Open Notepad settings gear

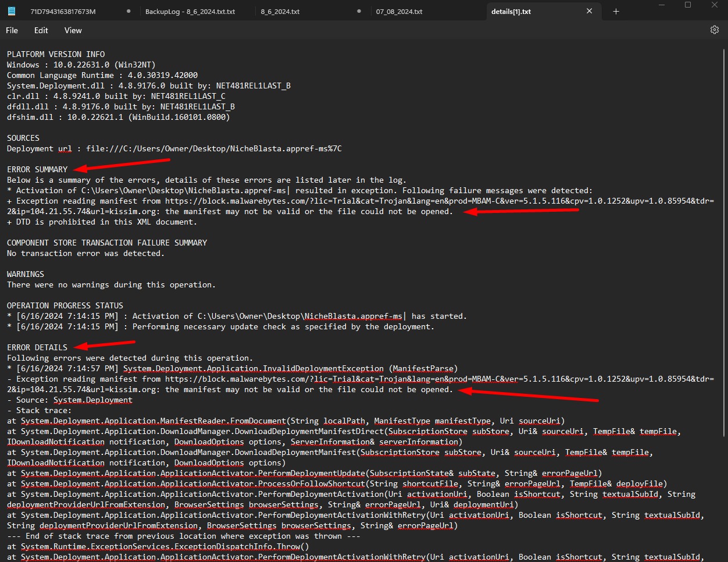point(715,30)
